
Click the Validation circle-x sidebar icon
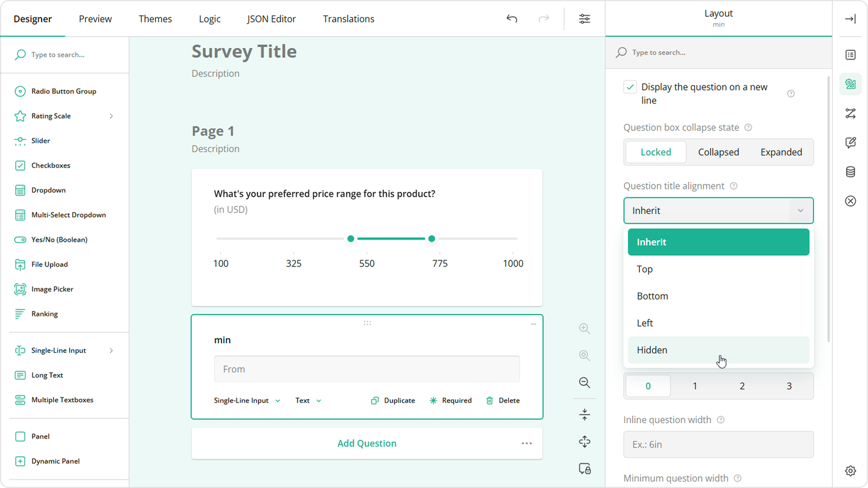(850, 201)
